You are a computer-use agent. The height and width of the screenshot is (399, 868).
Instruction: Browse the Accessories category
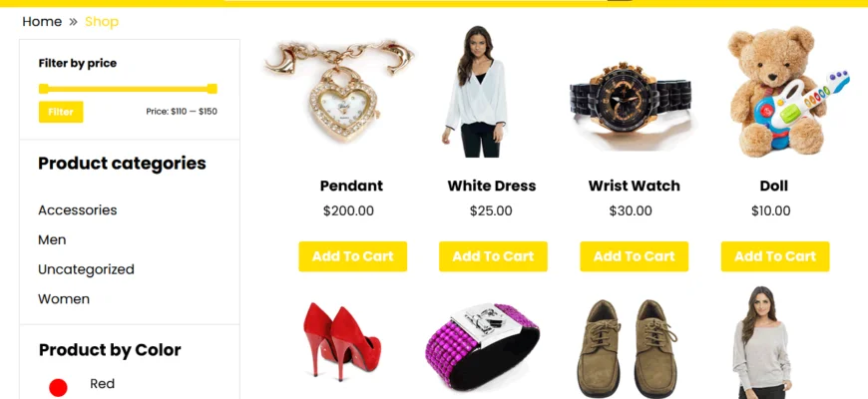(x=78, y=210)
